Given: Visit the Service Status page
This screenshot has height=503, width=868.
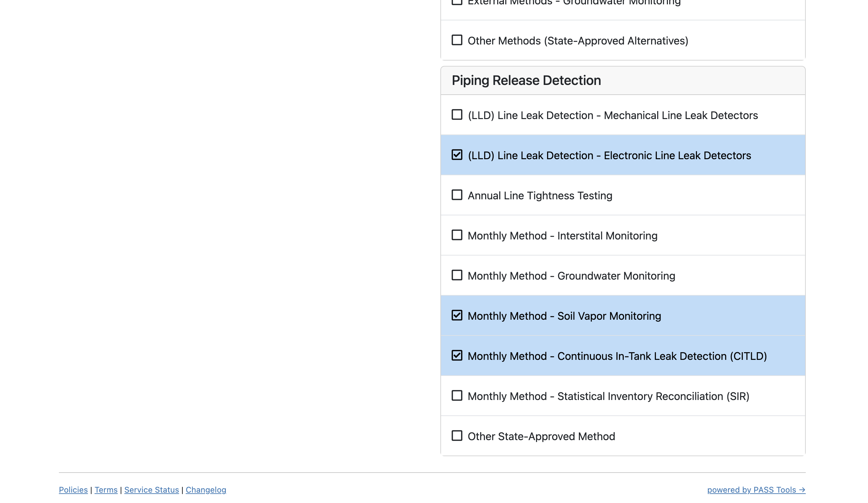Looking at the screenshot, I should pos(152,490).
